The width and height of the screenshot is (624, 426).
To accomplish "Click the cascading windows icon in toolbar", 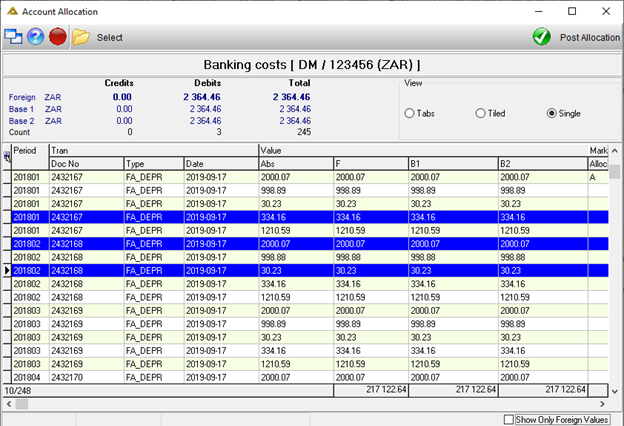I will (x=13, y=37).
